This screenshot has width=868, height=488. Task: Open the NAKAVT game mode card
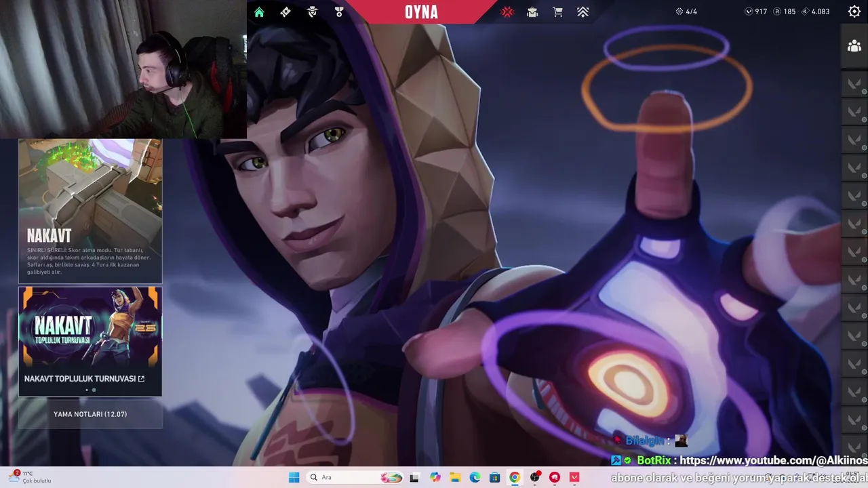coord(90,211)
